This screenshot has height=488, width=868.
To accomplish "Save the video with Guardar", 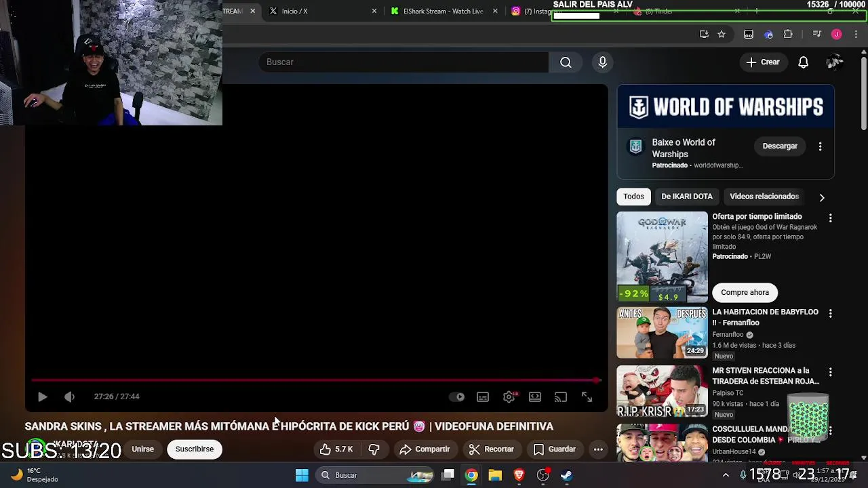I will pyautogui.click(x=555, y=449).
